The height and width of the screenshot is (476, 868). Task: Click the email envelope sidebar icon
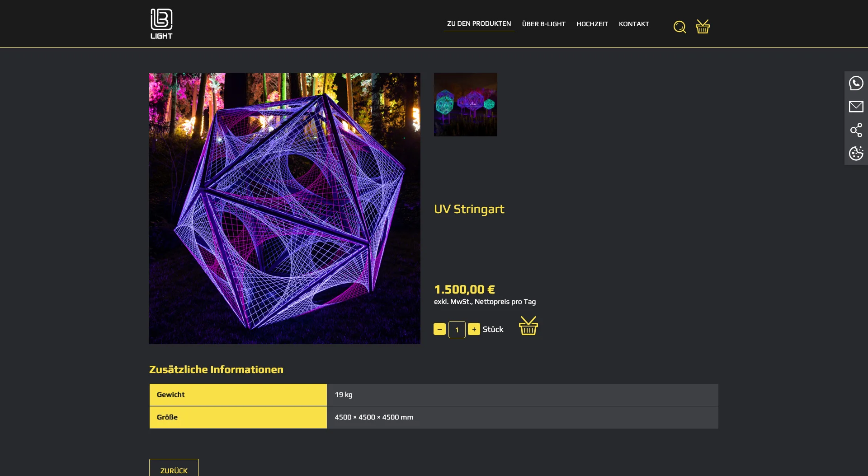(856, 107)
